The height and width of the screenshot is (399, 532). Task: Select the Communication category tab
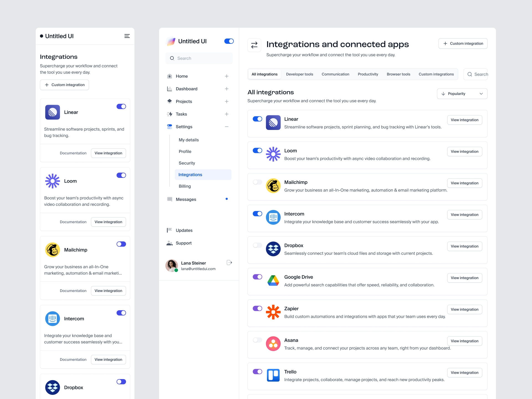335,74
